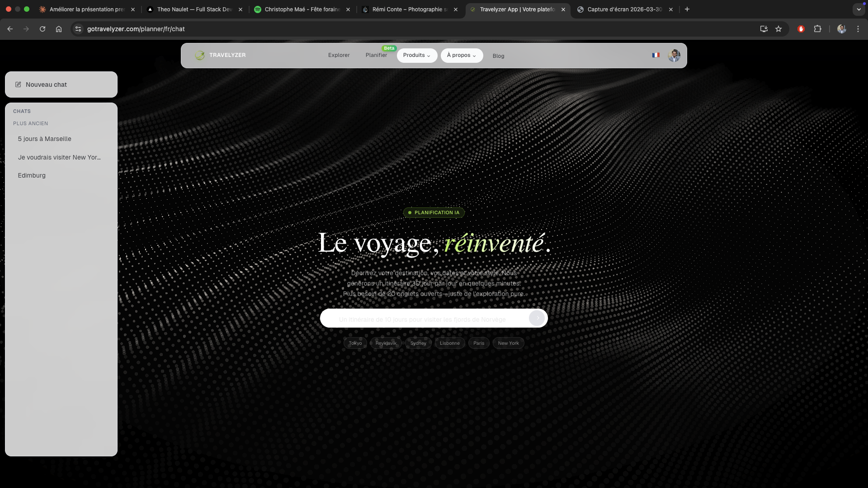Screen dimensions: 868x488
Task: Open the Edimburg chat
Action: coord(32,175)
